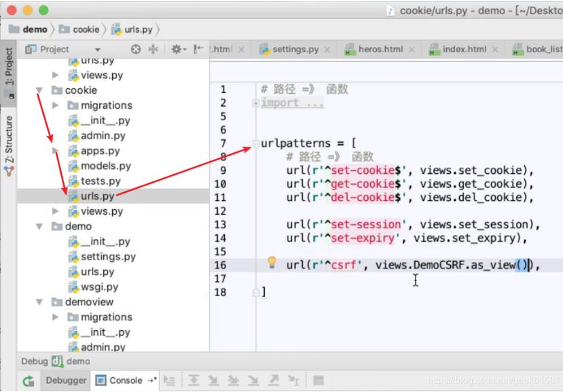Hide the Project tool window
Viewport: 563px width, 392px height.
tap(198, 50)
